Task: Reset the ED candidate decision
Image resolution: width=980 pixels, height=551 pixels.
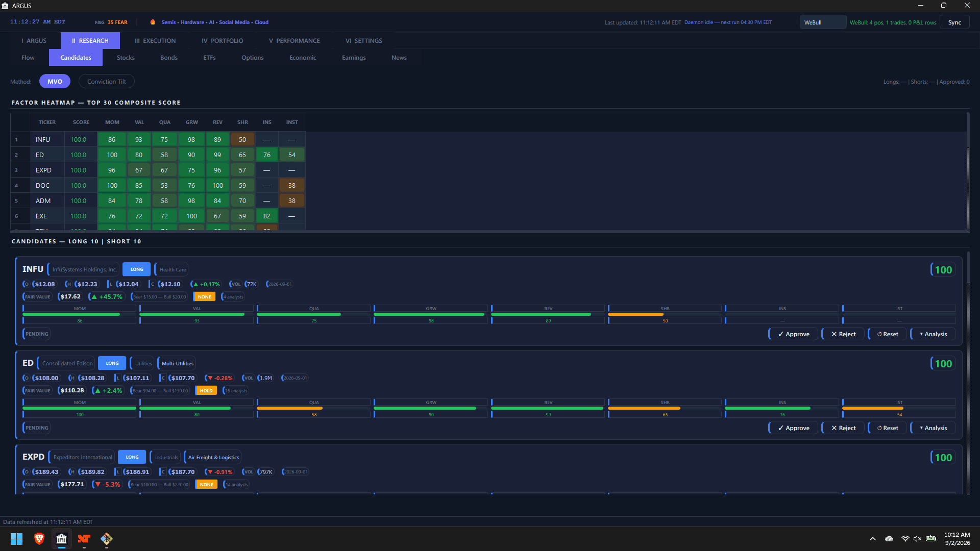Action: click(888, 428)
